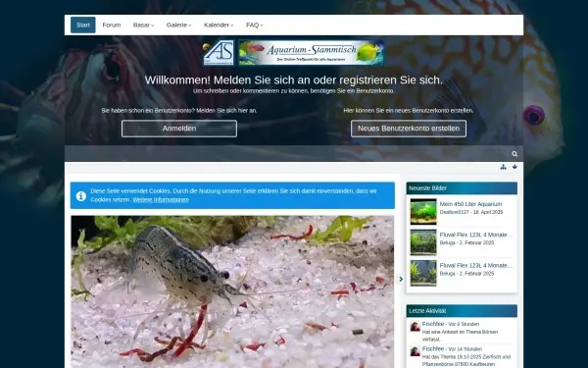Click the Anmelden button
The height and width of the screenshot is (368, 588).
(179, 129)
